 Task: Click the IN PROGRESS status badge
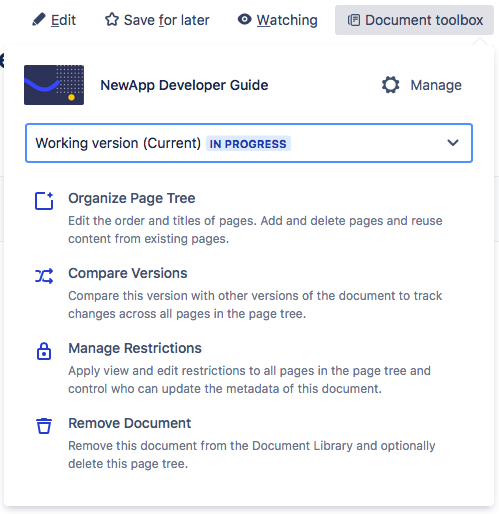248,144
